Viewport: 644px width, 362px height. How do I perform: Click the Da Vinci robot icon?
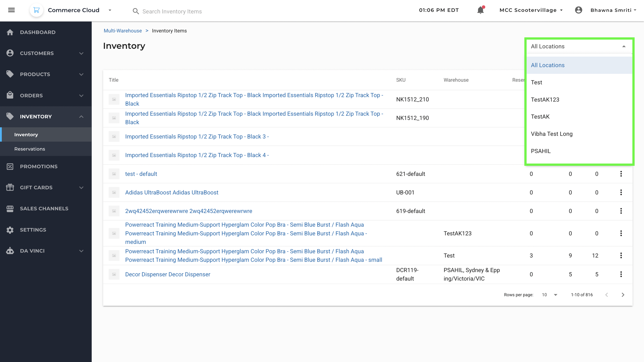click(10, 251)
